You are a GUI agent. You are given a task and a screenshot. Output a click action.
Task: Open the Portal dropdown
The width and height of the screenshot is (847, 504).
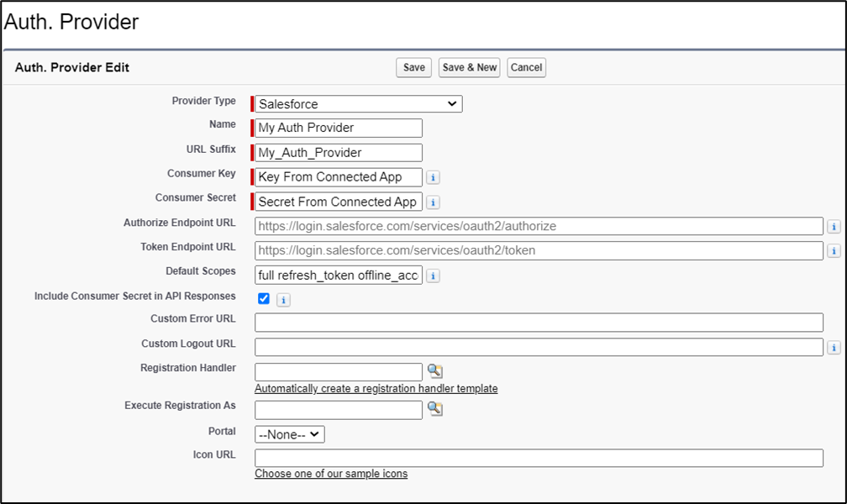click(x=290, y=434)
